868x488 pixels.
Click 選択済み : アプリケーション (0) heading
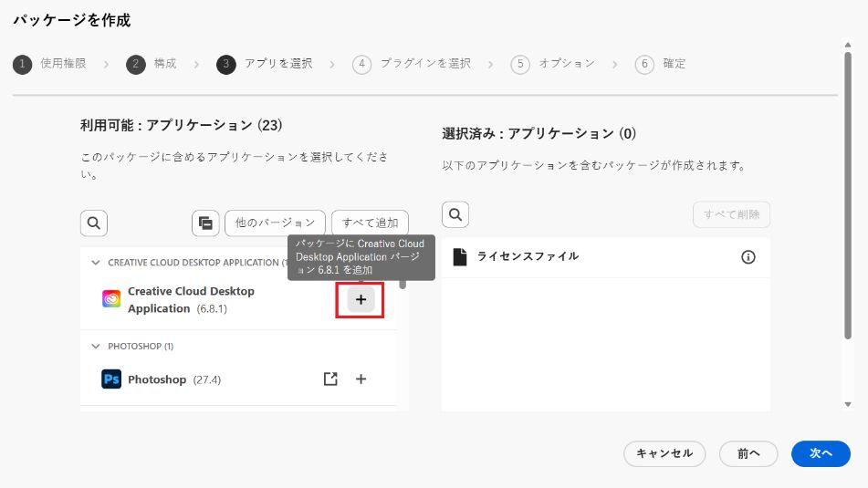[539, 133]
